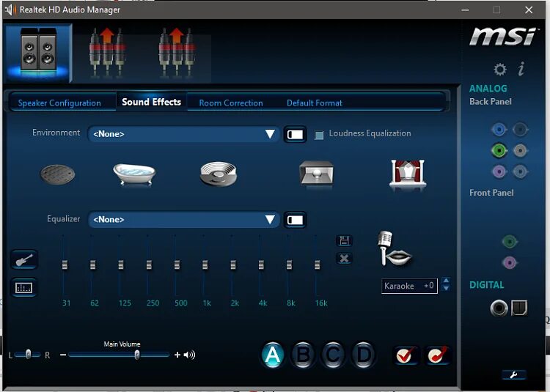The image size is (550, 392).
Task: Click the MSI logo
Action: pos(503,37)
